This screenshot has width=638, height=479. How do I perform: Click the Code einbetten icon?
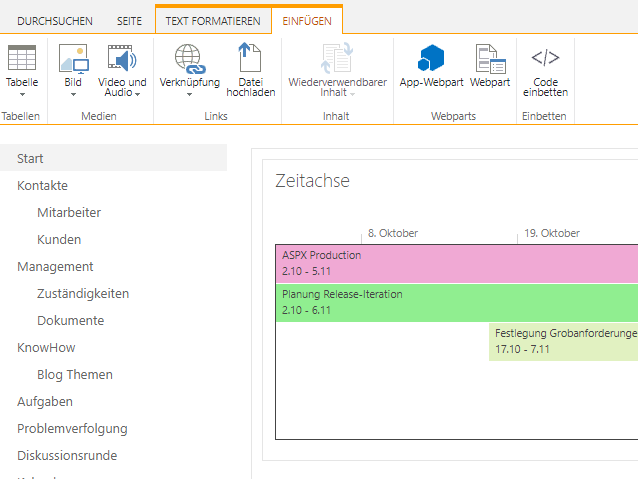pyautogui.click(x=545, y=58)
